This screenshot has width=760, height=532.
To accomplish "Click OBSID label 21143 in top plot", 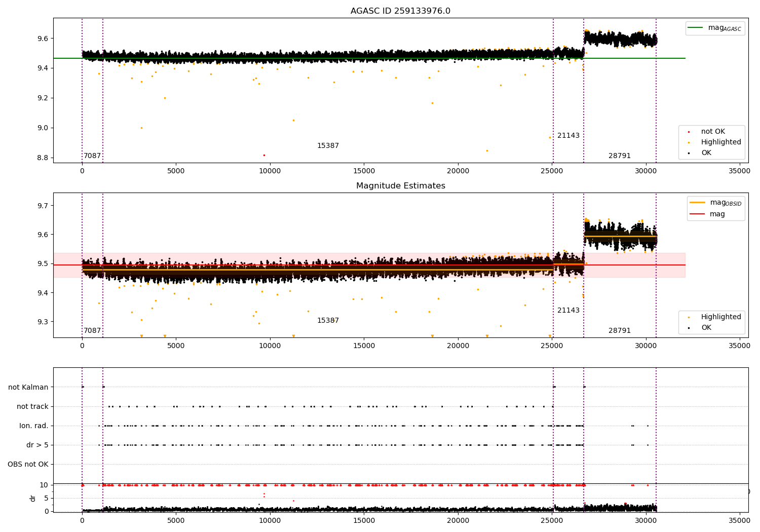I will tap(568, 136).
